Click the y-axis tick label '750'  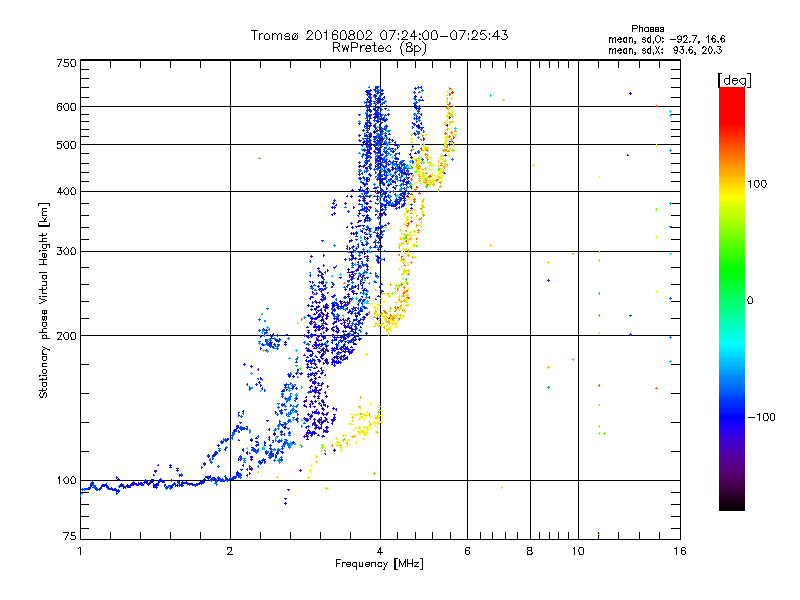66,63
